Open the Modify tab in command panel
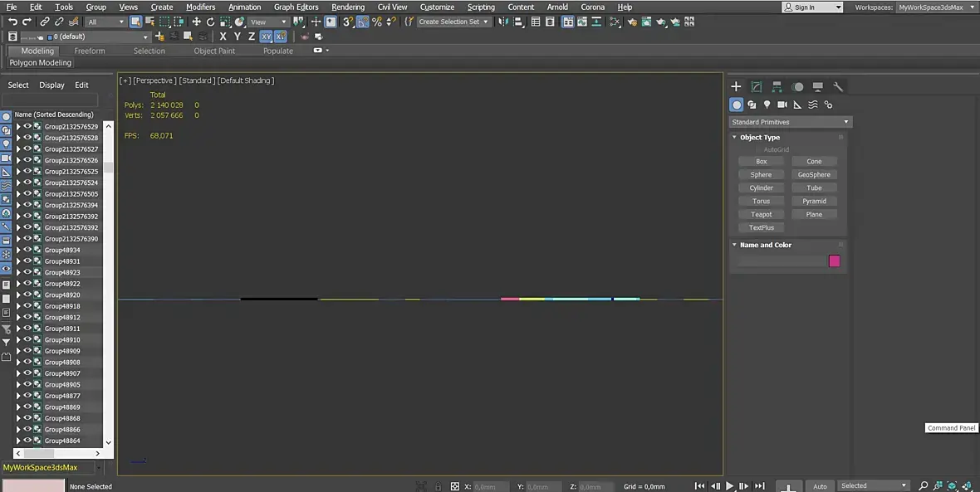The height and width of the screenshot is (492, 980). 757,87
